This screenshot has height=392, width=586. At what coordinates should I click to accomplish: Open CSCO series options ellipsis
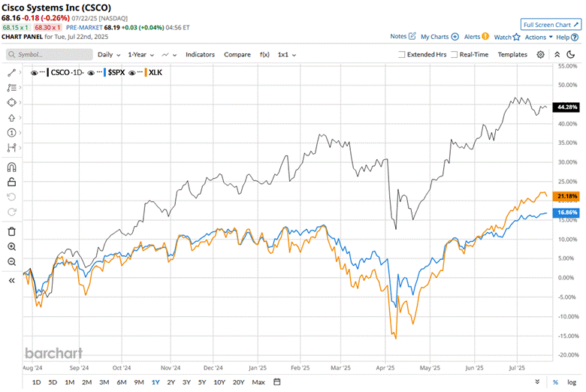[x=42, y=72]
